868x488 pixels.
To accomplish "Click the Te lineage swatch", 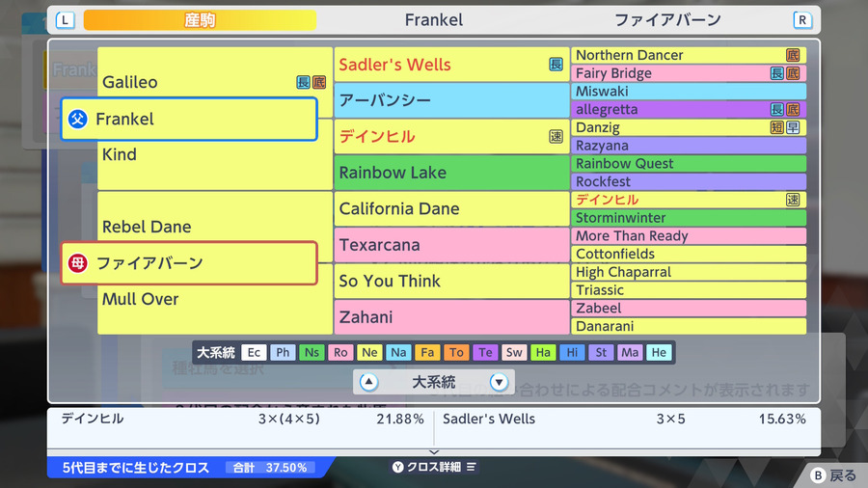I will 485,352.
